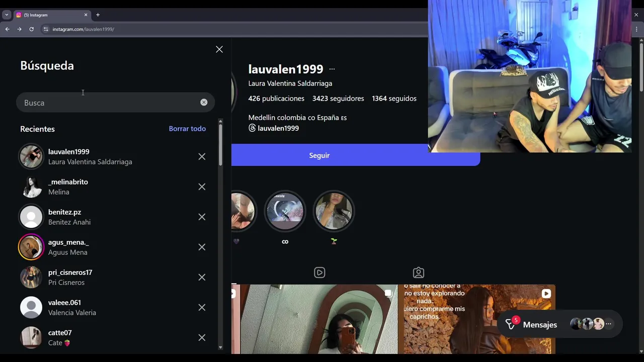Open the lauvalen1999 avatar in recents
This screenshot has height=362, width=644.
pos(31,157)
